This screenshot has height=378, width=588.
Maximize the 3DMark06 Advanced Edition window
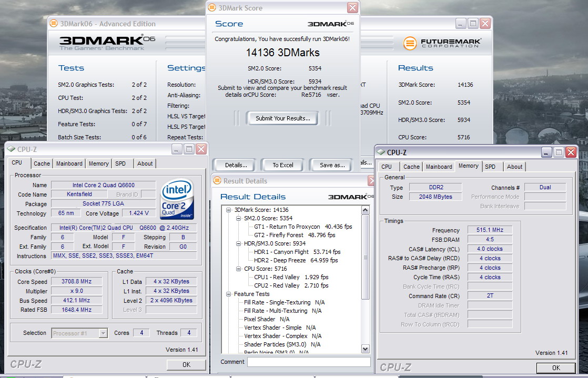(473, 23)
